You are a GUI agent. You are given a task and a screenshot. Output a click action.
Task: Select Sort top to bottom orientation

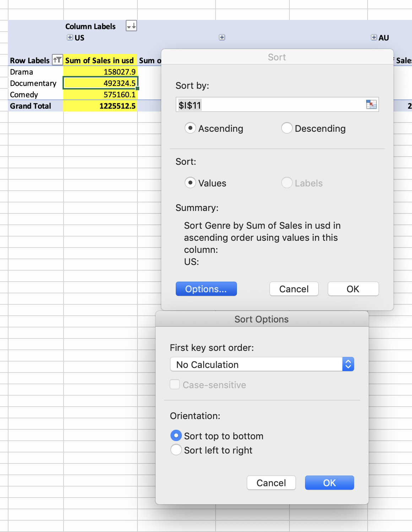pos(176,435)
